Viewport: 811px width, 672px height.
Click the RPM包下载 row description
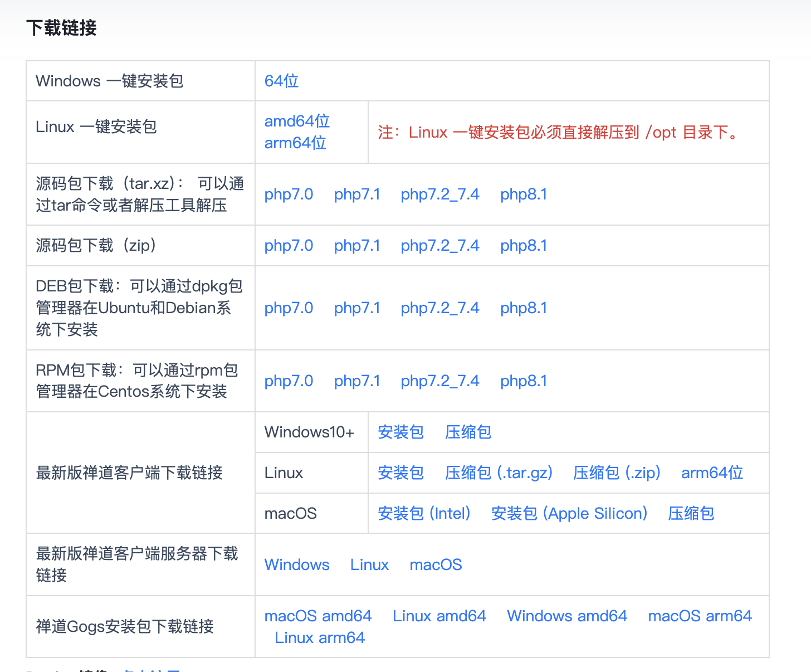(x=137, y=381)
